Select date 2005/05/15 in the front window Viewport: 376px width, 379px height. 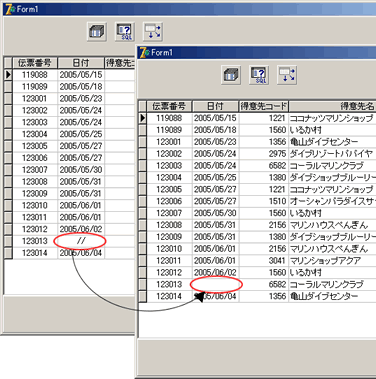tap(215, 118)
